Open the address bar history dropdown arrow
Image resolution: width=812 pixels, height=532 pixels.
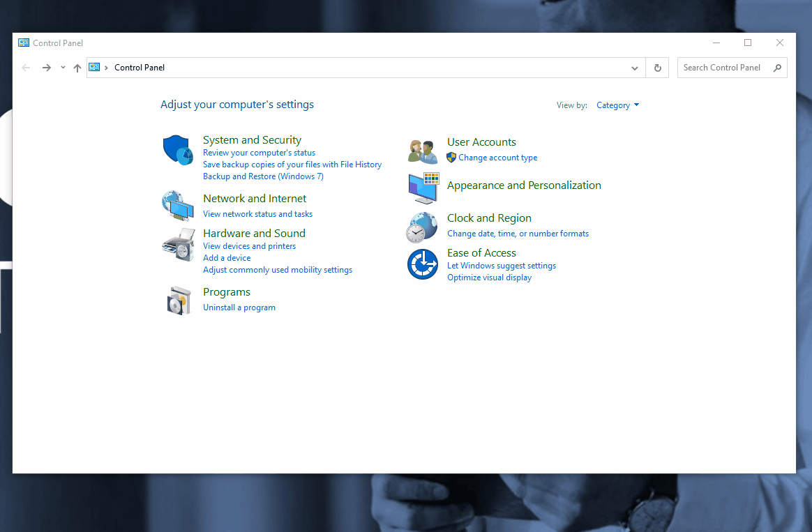point(634,68)
